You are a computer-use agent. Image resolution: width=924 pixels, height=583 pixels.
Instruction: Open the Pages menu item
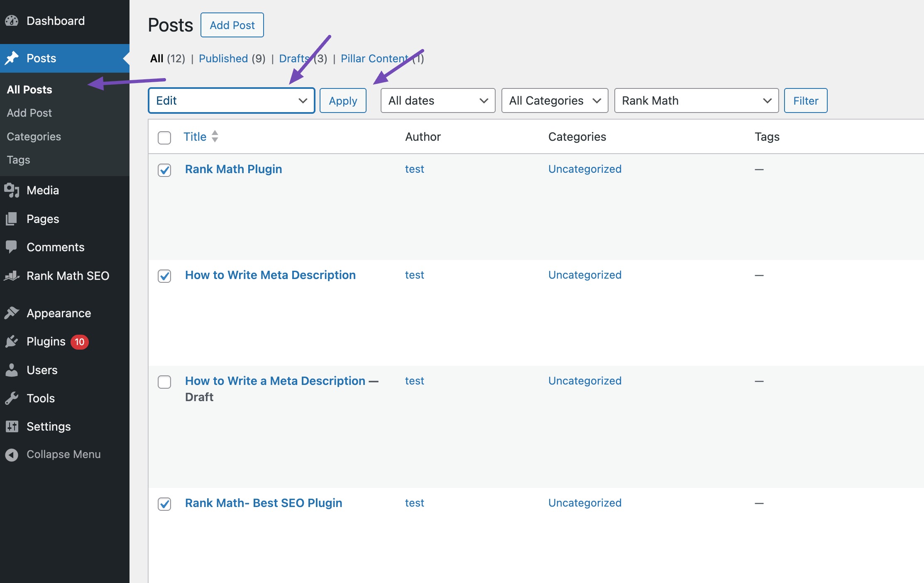tap(43, 219)
